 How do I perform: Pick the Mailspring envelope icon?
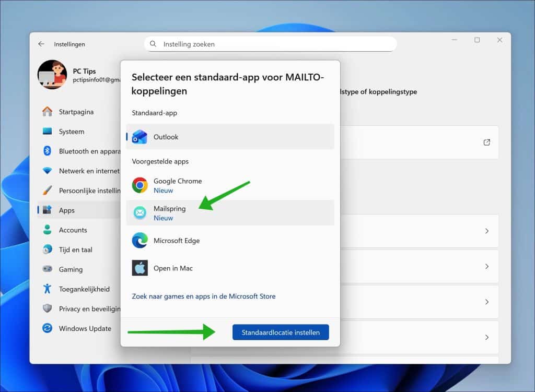(139, 213)
